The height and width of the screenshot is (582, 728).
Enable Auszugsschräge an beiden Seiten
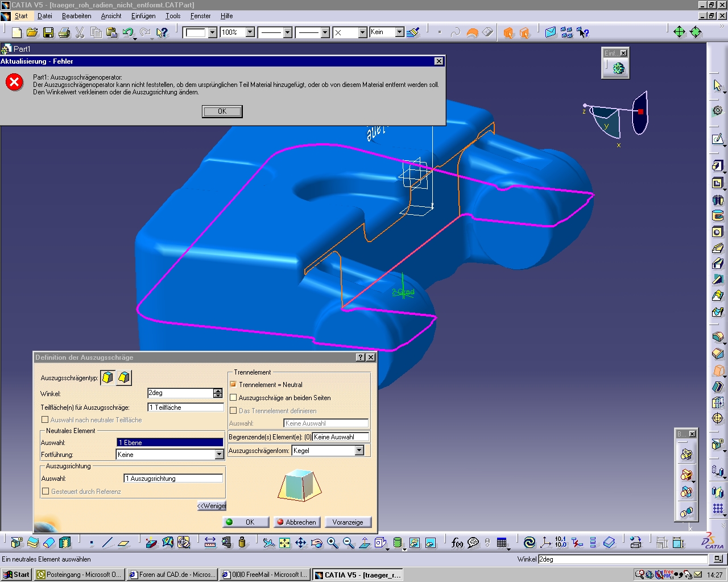click(233, 397)
